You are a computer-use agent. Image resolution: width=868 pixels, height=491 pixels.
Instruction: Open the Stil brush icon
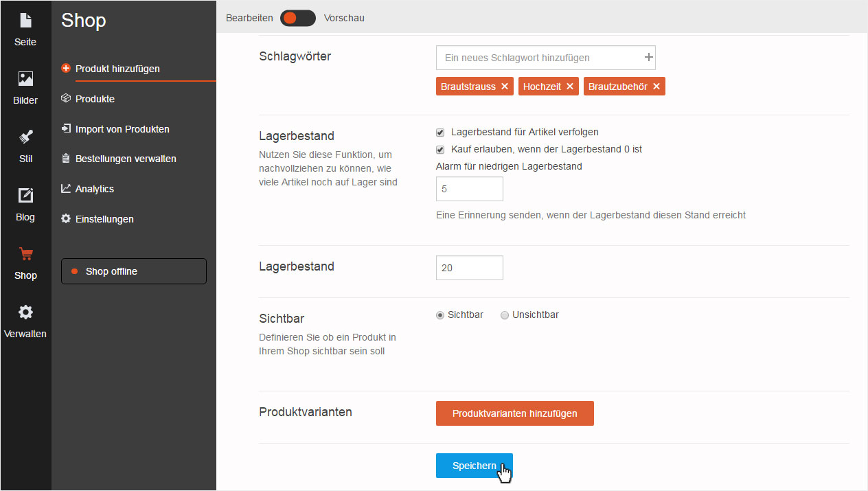click(25, 137)
